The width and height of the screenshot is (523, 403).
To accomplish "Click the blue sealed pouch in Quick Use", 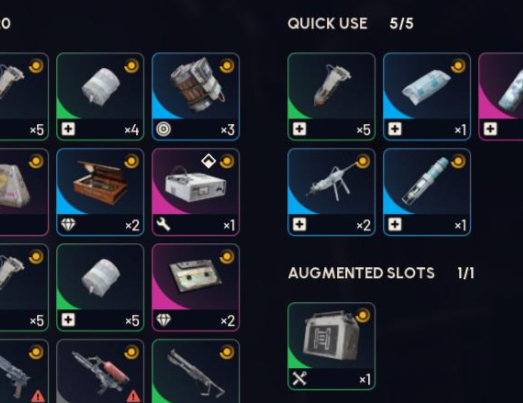I will 427,96.
